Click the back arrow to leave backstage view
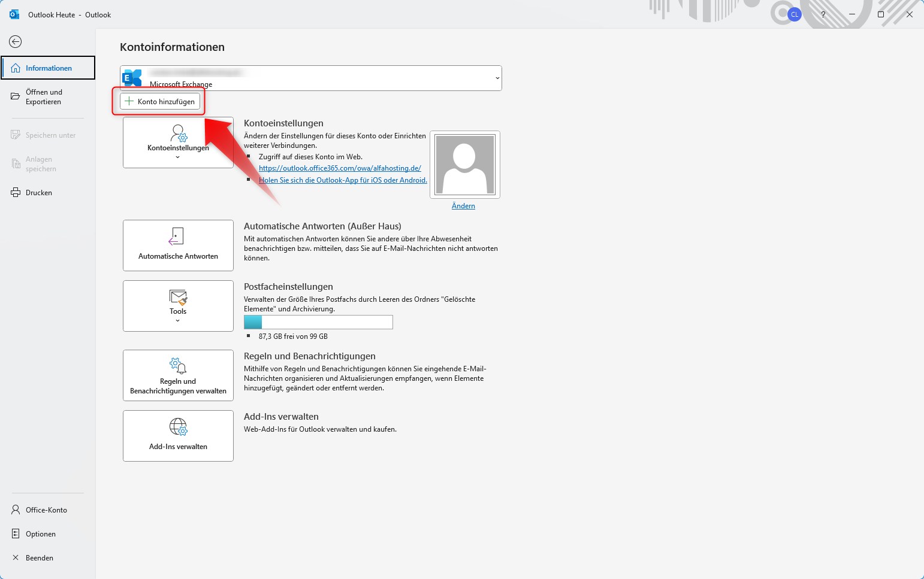This screenshot has width=924, height=579. click(x=14, y=41)
